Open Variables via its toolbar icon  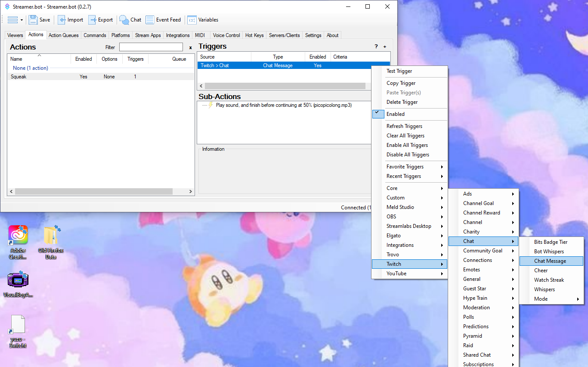[192, 20]
